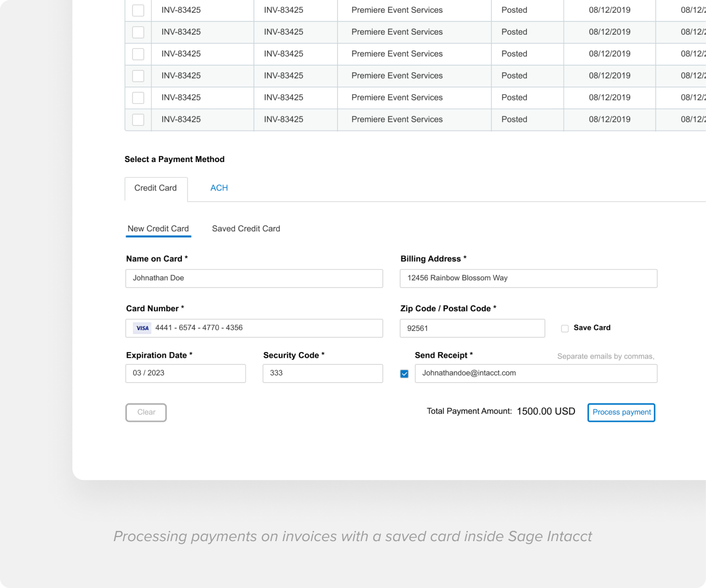The height and width of the screenshot is (588, 706).
Task: Click the Name on Card input field
Action: click(x=254, y=278)
